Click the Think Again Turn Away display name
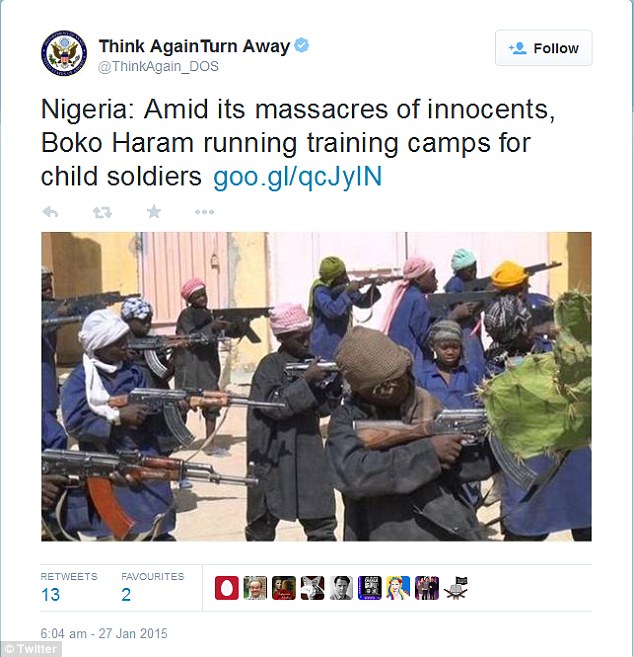This screenshot has height=657, width=634. click(x=194, y=46)
